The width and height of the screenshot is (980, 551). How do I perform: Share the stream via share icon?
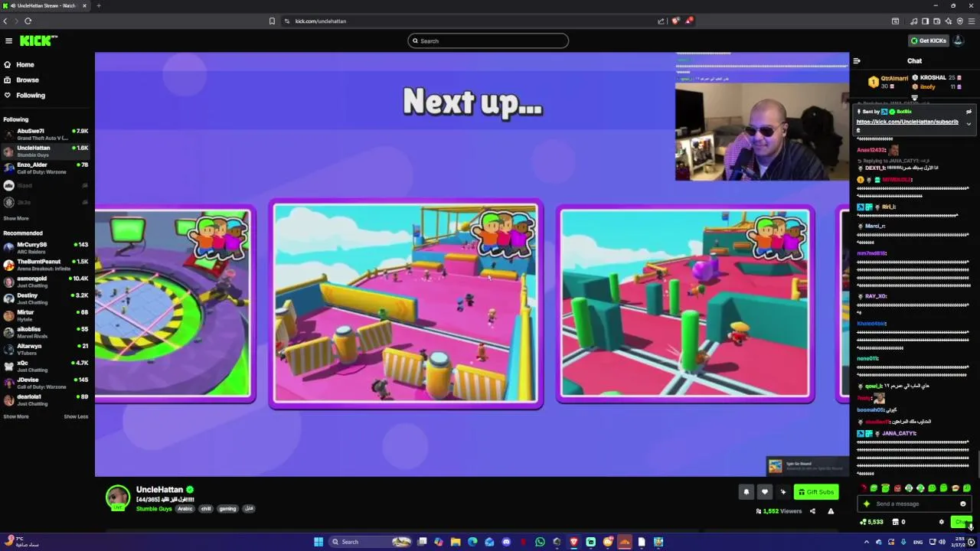click(812, 511)
